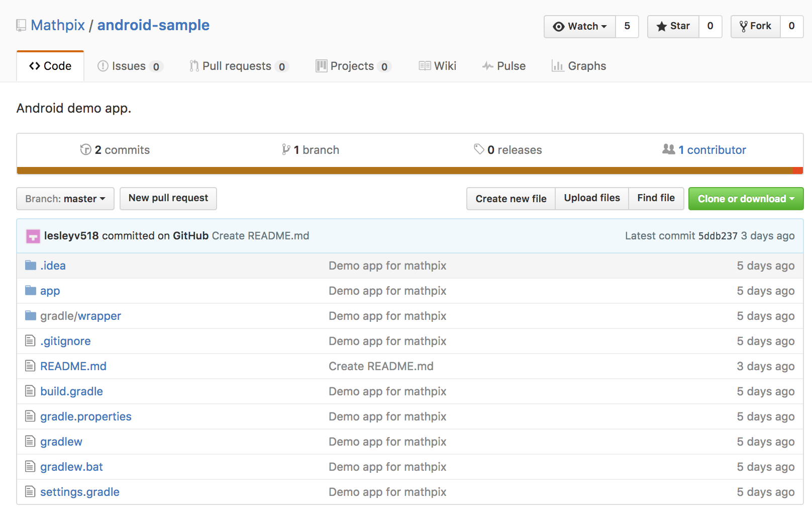Open the Mathpix organization link
The width and height of the screenshot is (812, 511).
[x=58, y=25]
